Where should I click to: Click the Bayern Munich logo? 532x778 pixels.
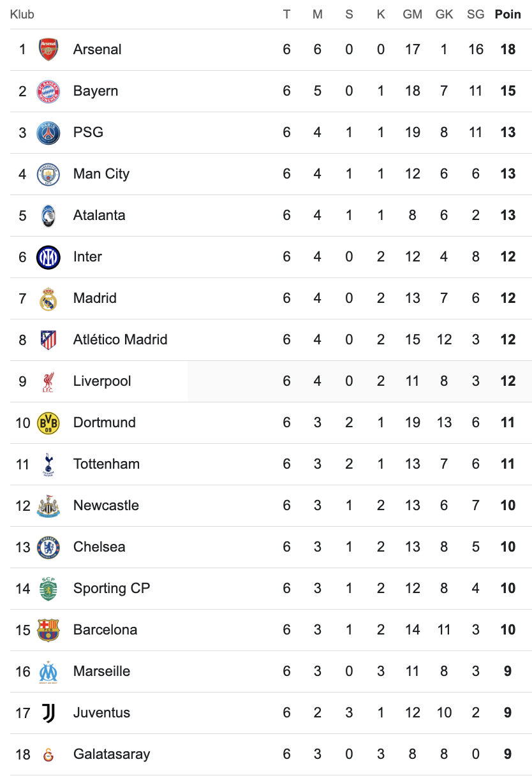(48, 91)
